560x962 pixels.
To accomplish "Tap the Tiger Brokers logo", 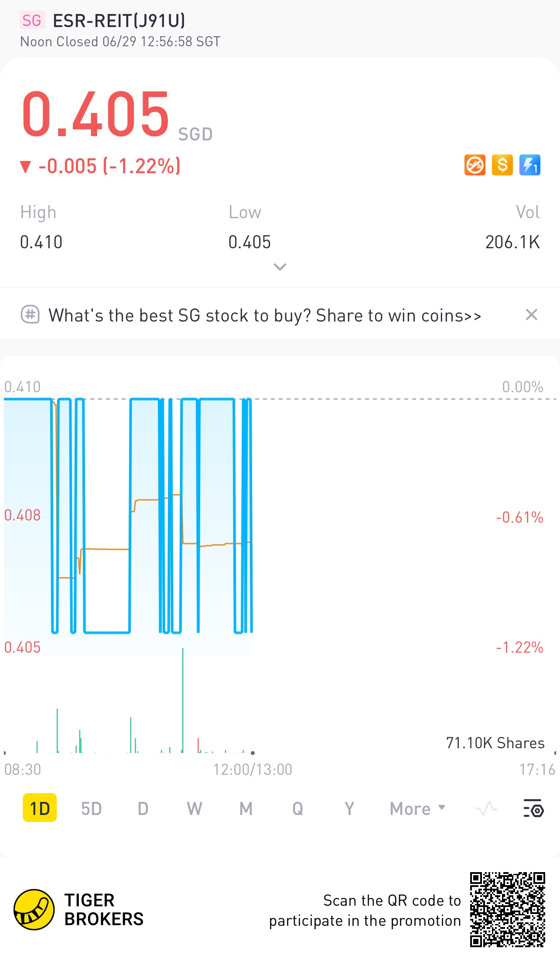I will (34, 910).
